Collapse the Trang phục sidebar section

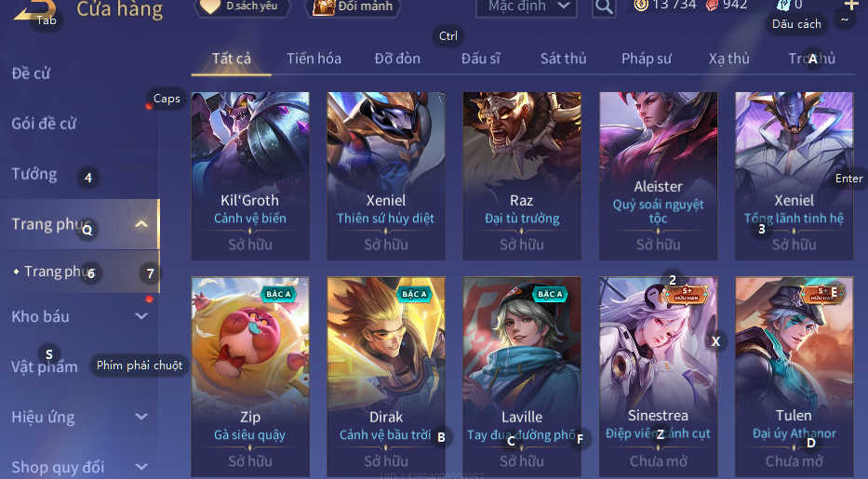pos(141,224)
